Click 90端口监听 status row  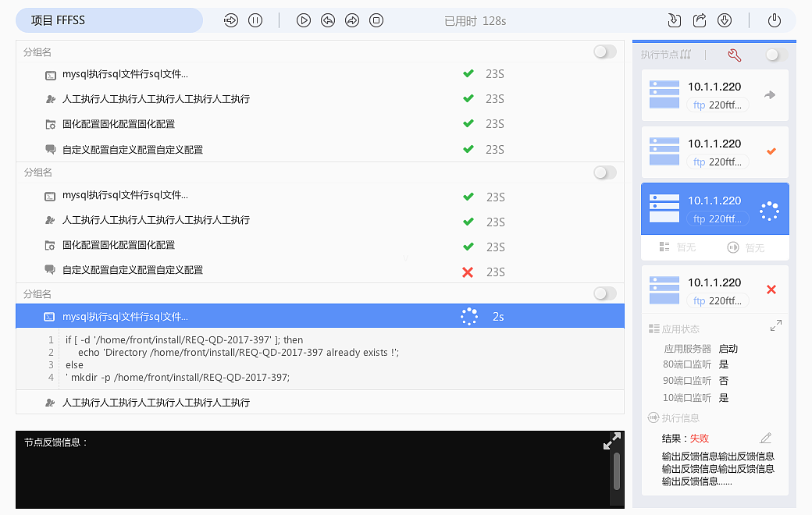(x=696, y=381)
